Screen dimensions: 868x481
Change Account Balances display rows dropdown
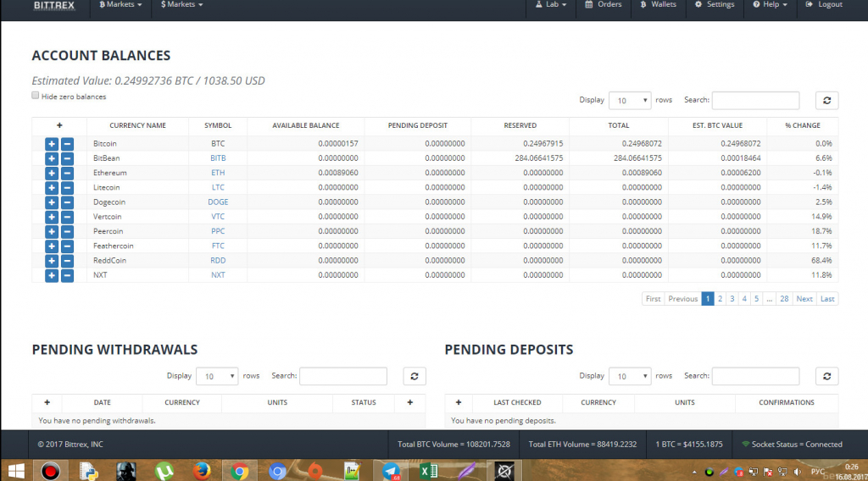[x=630, y=101]
